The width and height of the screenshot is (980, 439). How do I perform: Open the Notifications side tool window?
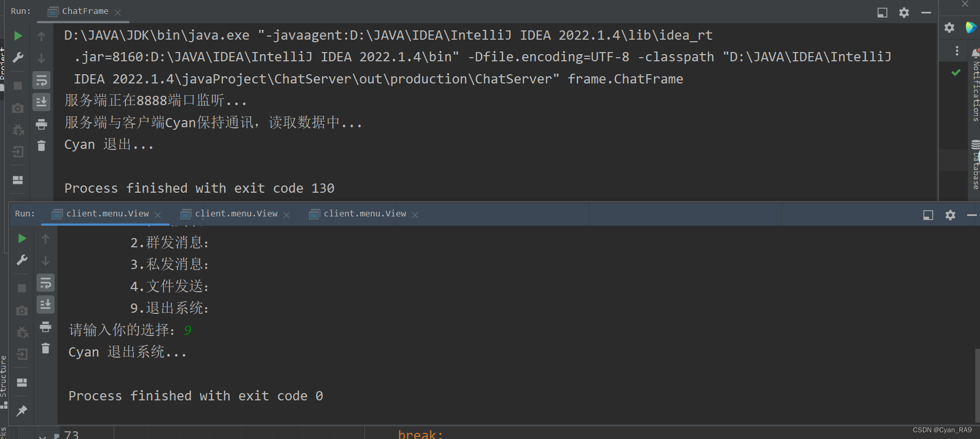pos(975,86)
